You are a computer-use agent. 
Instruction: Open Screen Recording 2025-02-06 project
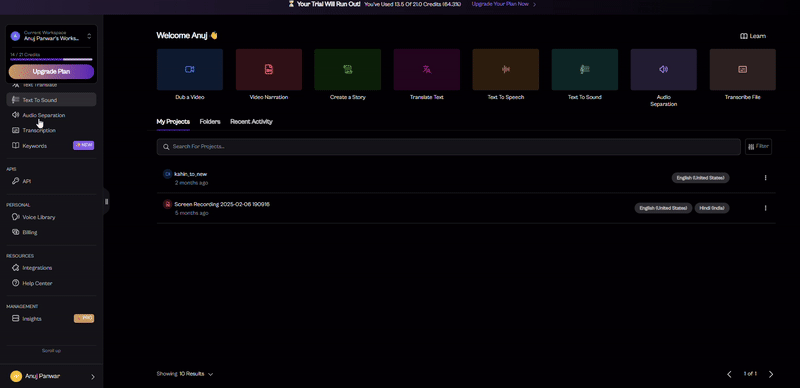(222, 204)
